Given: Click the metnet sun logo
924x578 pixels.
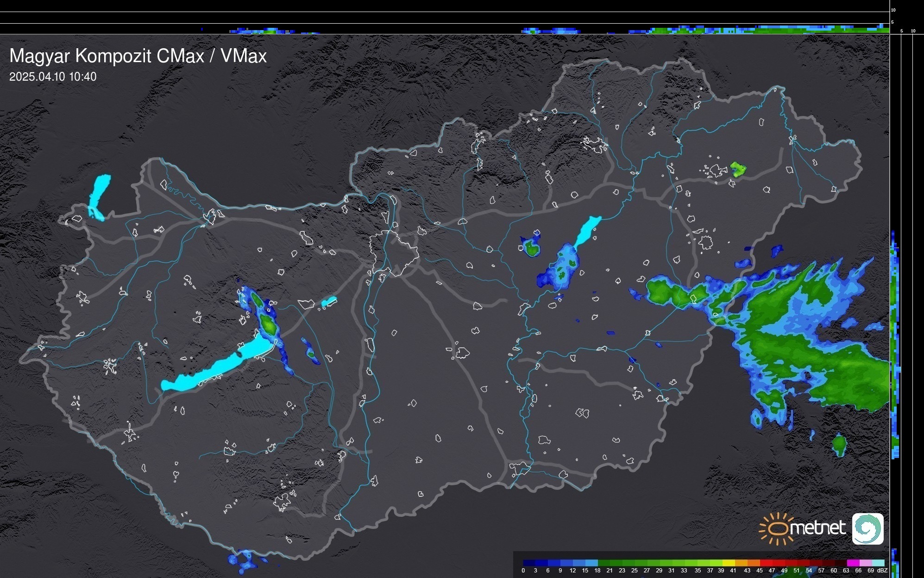Looking at the screenshot, I should point(778,528).
